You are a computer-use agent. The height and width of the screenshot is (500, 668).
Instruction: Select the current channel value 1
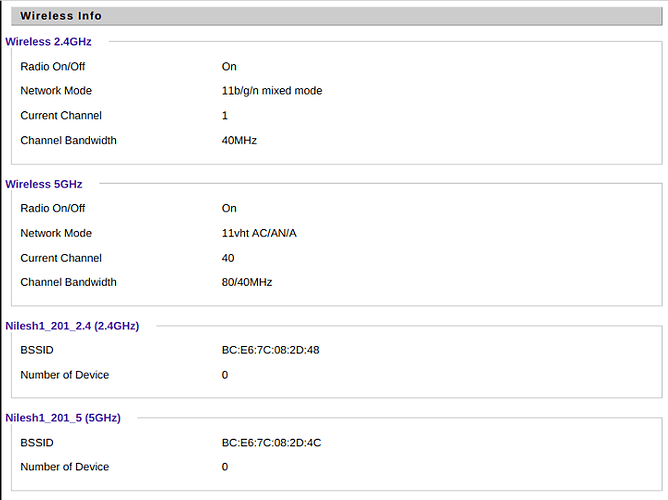(x=225, y=115)
